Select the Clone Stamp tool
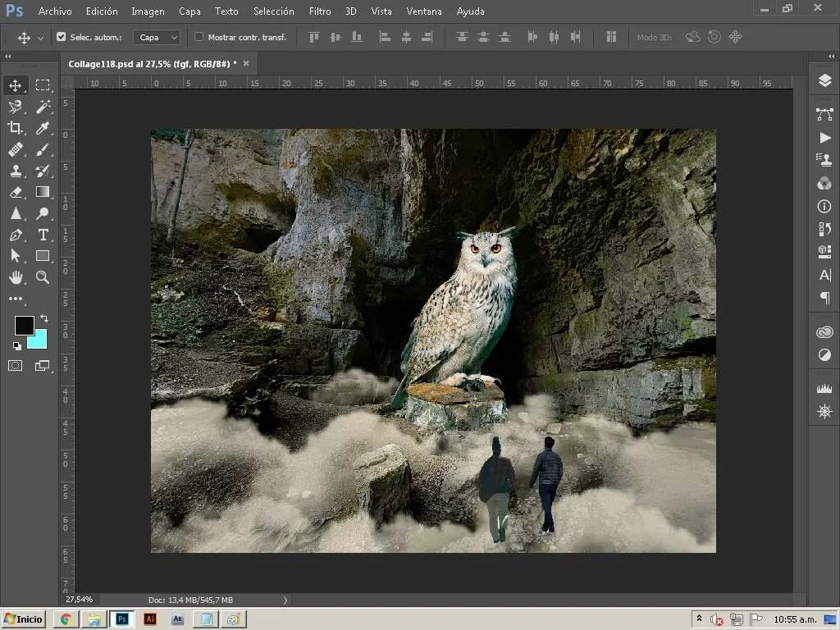This screenshot has height=630, width=840. (x=15, y=171)
